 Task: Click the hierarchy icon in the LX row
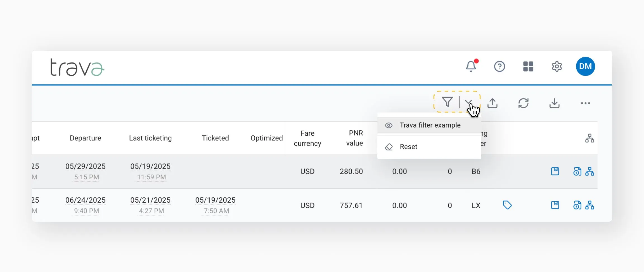[x=589, y=205]
